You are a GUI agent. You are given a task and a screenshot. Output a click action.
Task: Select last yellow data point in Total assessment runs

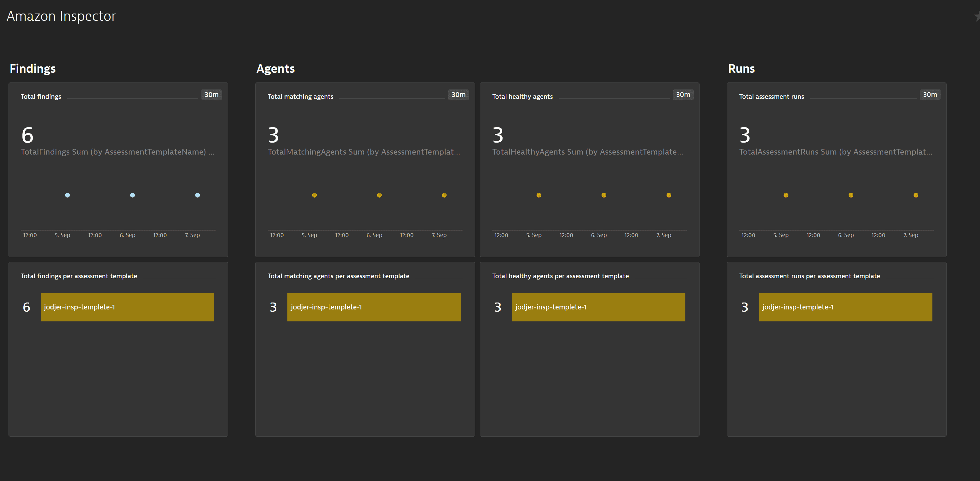[916, 195]
